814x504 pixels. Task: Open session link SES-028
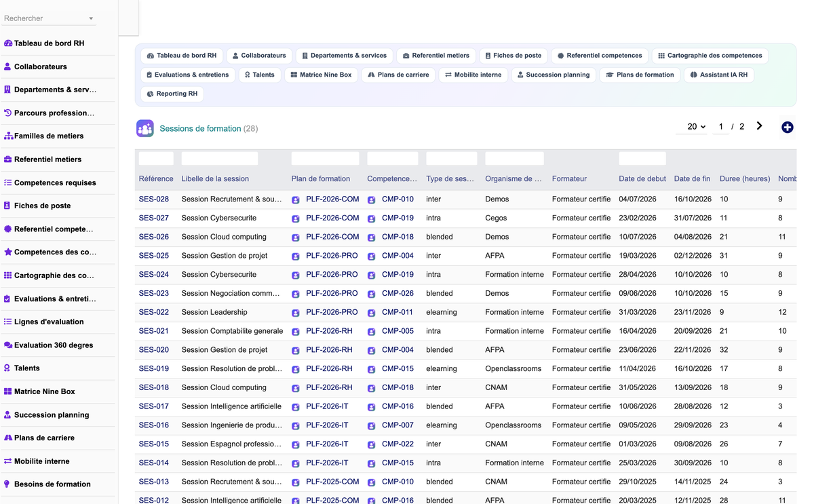154,199
